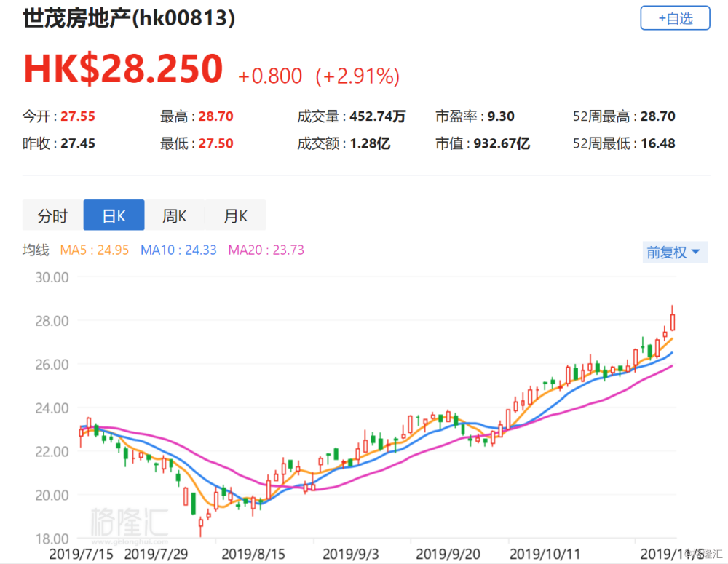Click the 成交量 value 452.74万
The width and height of the screenshot is (728, 564).
376,116
